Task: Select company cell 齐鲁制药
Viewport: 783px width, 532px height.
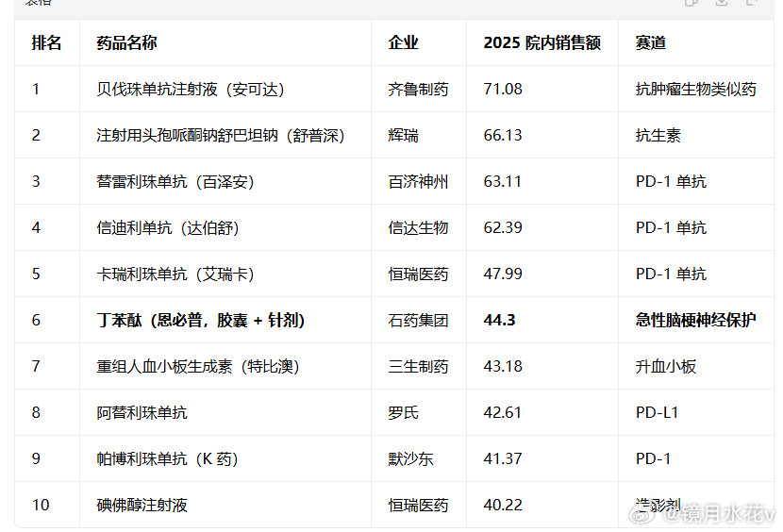Action: point(419,90)
